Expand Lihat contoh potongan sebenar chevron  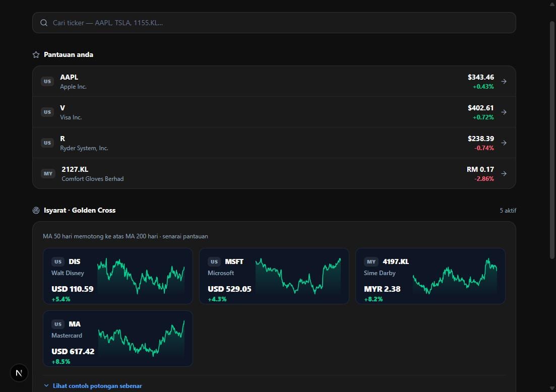46,385
